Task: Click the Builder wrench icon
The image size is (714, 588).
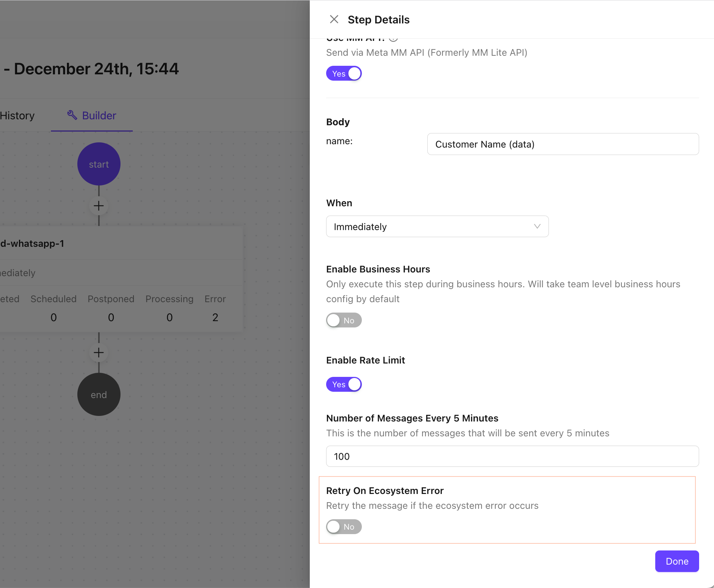Action: [x=72, y=115]
